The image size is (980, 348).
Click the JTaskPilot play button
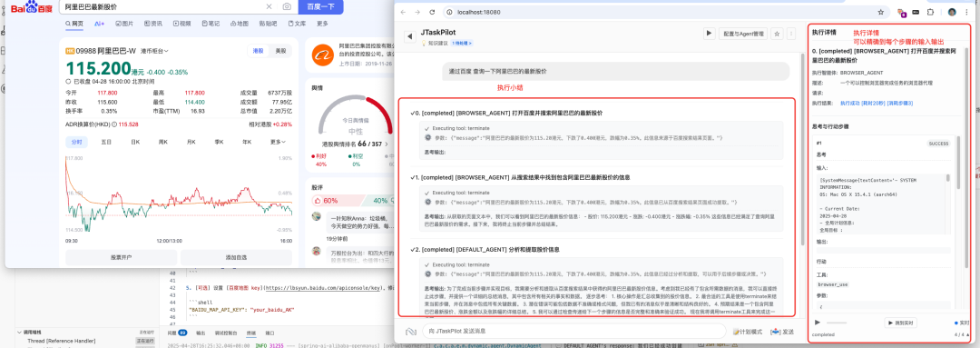[709, 34]
